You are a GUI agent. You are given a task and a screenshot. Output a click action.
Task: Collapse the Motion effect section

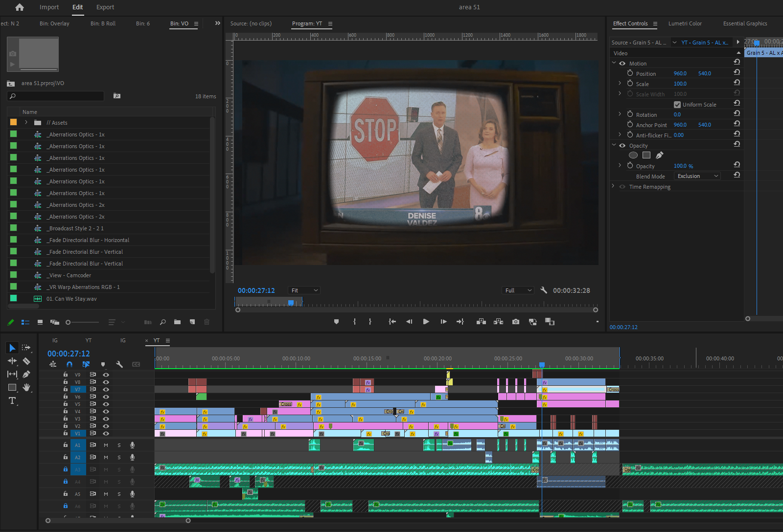[x=614, y=63]
